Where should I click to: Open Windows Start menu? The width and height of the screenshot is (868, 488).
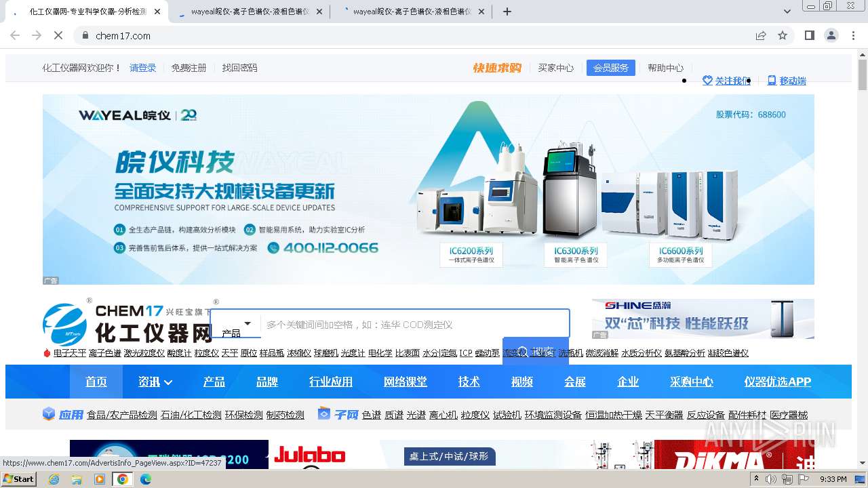click(x=19, y=479)
